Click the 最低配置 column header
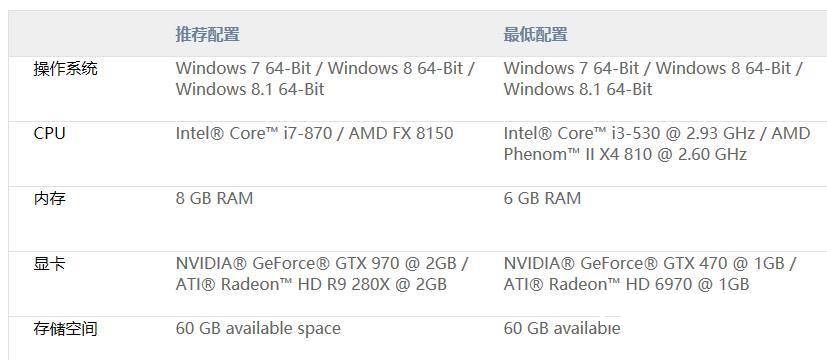This screenshot has height=360, width=827. (x=535, y=35)
